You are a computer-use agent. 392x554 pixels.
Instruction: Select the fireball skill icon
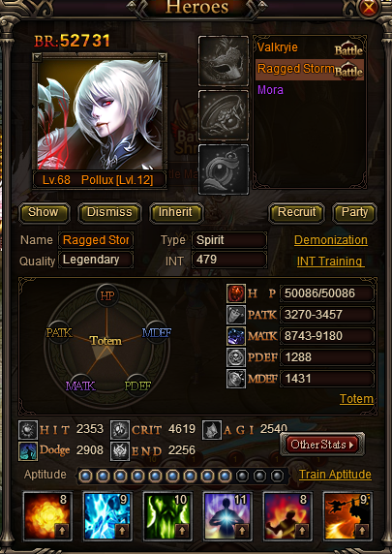pos(47,516)
